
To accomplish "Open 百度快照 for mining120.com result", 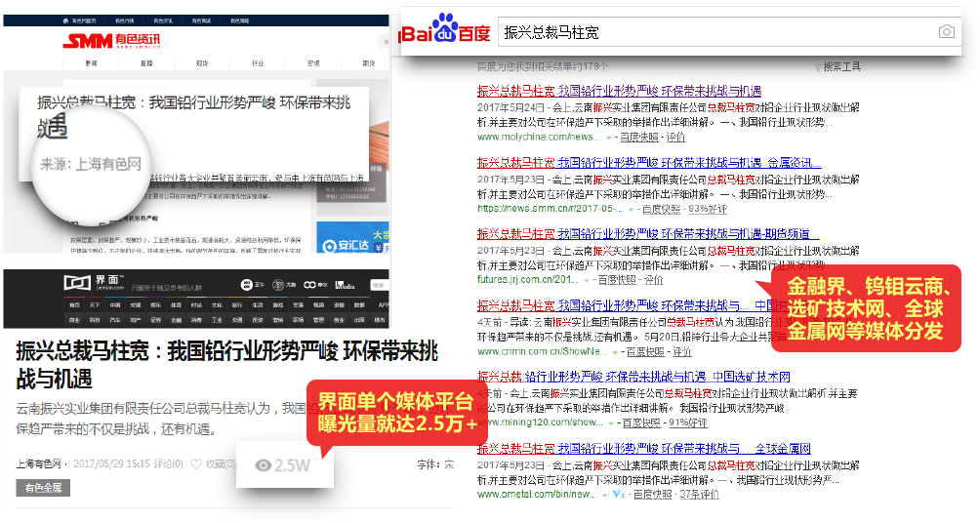I will [x=641, y=423].
